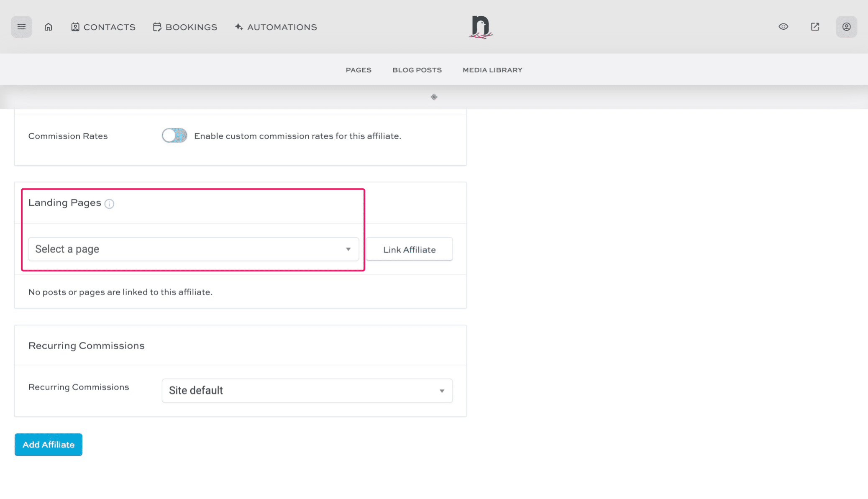Image resolution: width=868 pixels, height=499 pixels.
Task: Click the Landing Pages info tooltip icon
Action: [x=110, y=204]
